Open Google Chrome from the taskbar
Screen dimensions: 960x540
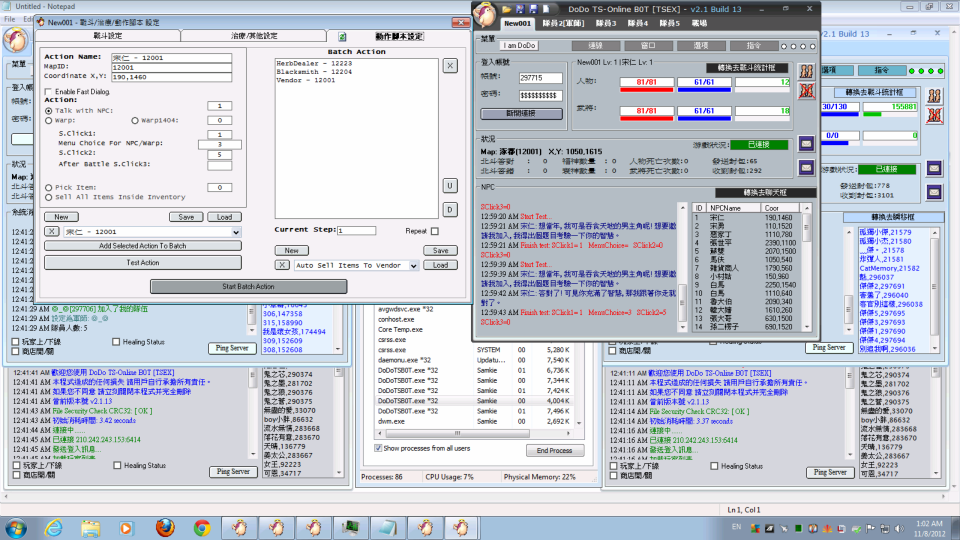pyautogui.click(x=202, y=528)
